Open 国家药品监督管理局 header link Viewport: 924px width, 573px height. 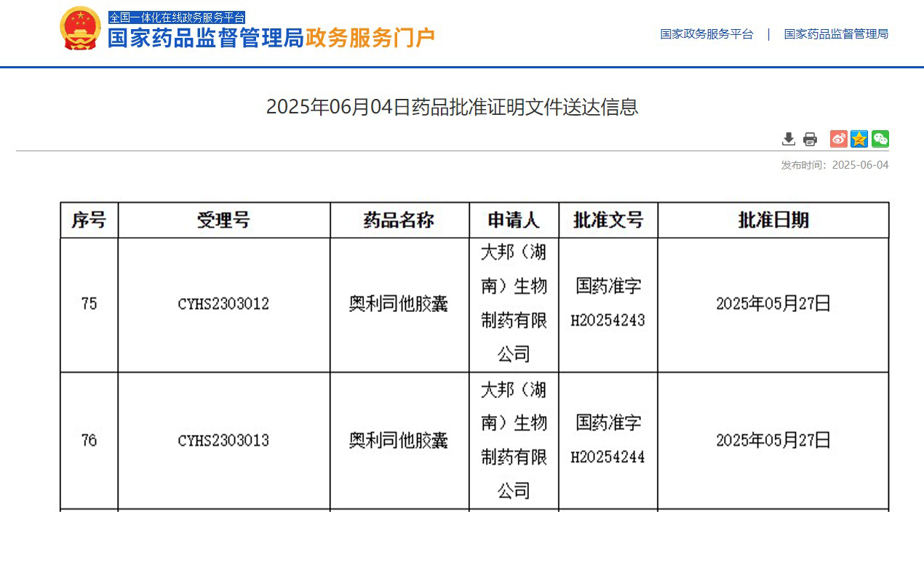(836, 34)
